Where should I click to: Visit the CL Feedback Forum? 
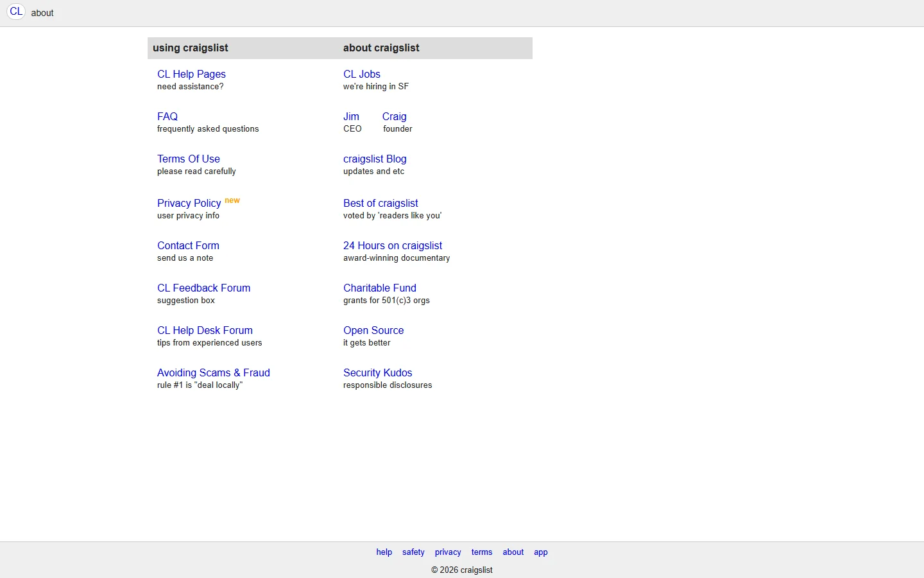tap(204, 288)
